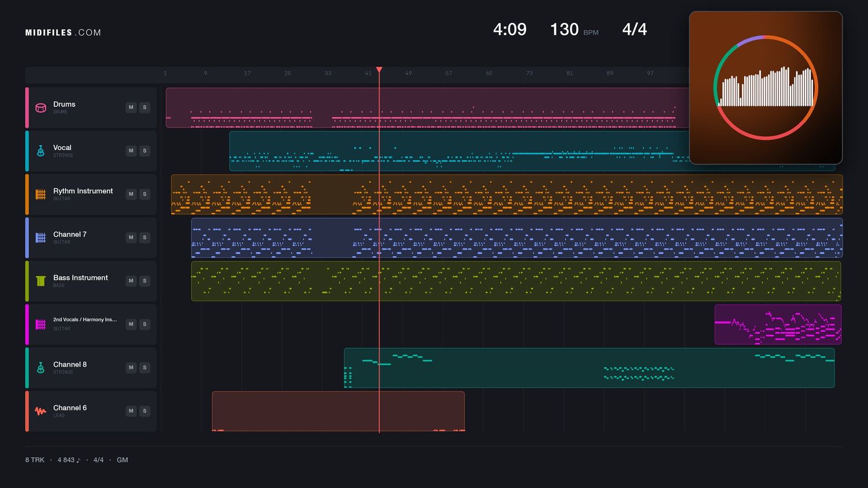Select the olive Bass Instrument clip

pyautogui.click(x=516, y=281)
